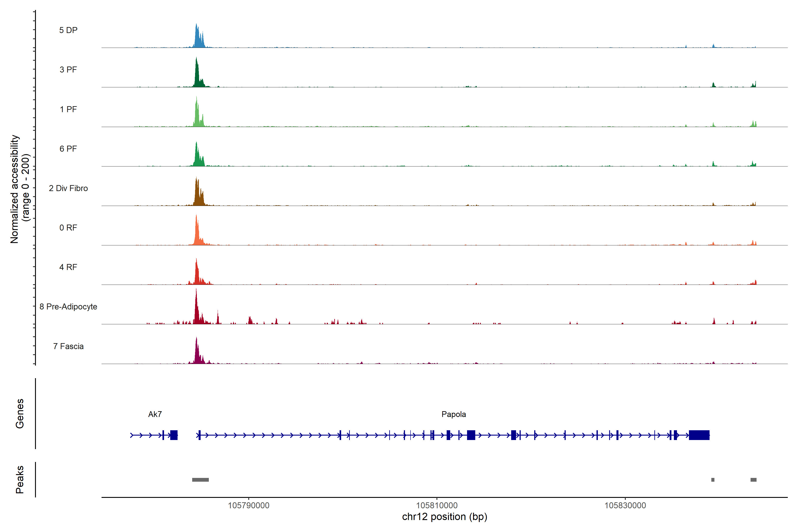Click the 105790000 axis tick label
Screen dimensions: 798x532
pos(248,505)
